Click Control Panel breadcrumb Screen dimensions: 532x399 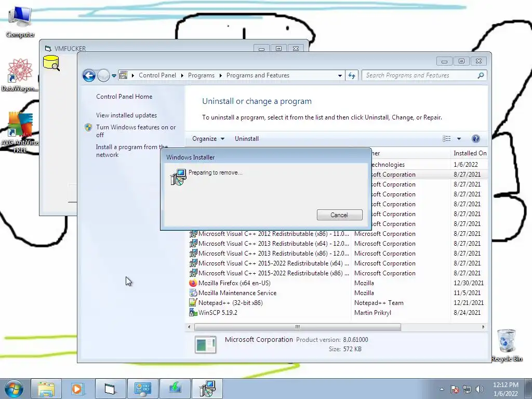tap(157, 75)
